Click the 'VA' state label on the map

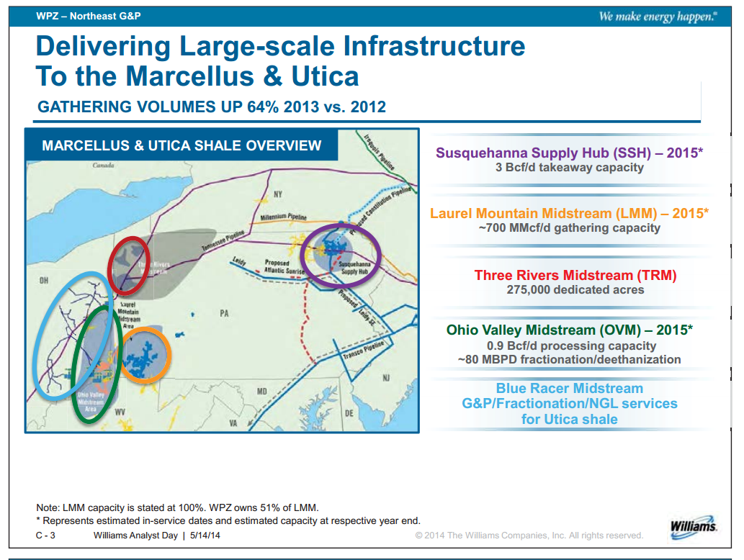tap(233, 423)
